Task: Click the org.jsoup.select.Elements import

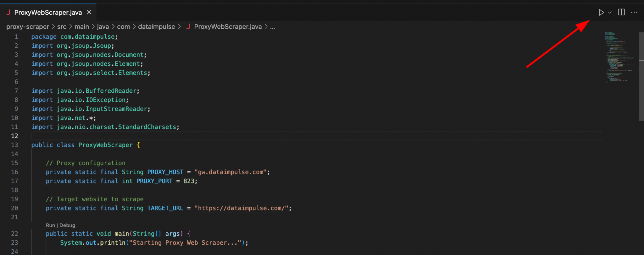Action: click(91, 73)
